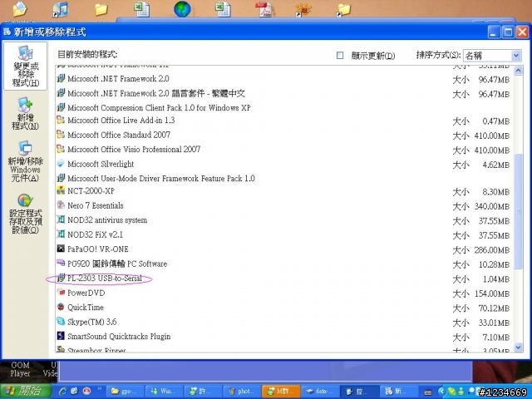Switch to the 新... taskbar button

(397, 392)
